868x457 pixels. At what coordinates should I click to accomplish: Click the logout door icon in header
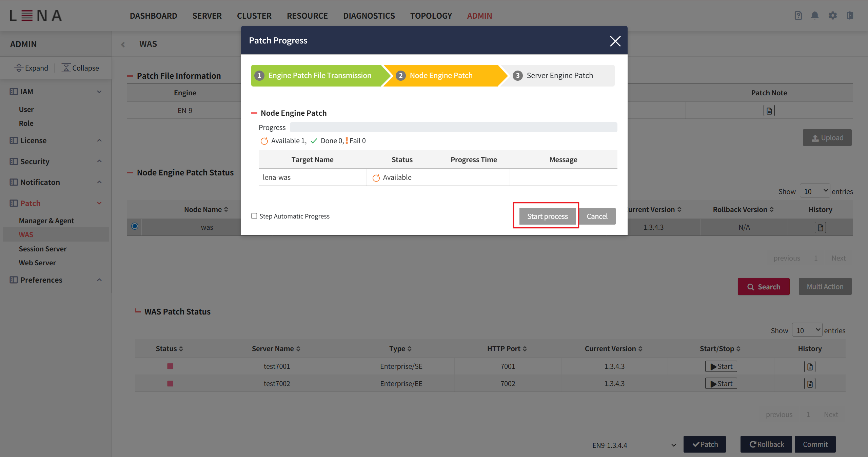point(850,16)
